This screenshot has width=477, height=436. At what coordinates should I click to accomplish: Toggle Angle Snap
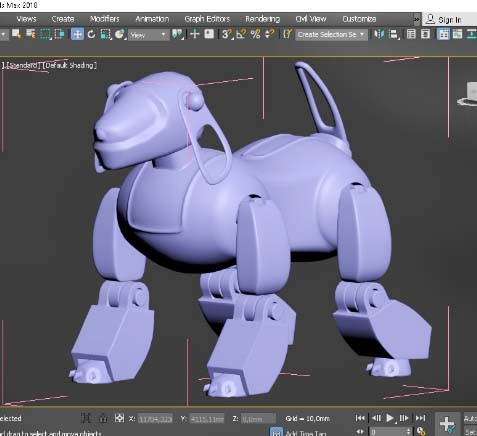[x=241, y=34]
